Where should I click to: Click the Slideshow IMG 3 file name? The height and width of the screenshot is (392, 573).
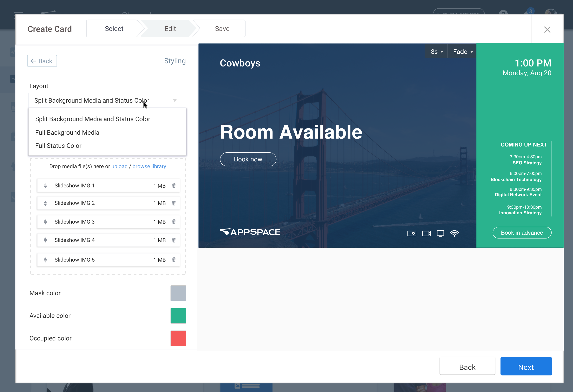[74, 222]
